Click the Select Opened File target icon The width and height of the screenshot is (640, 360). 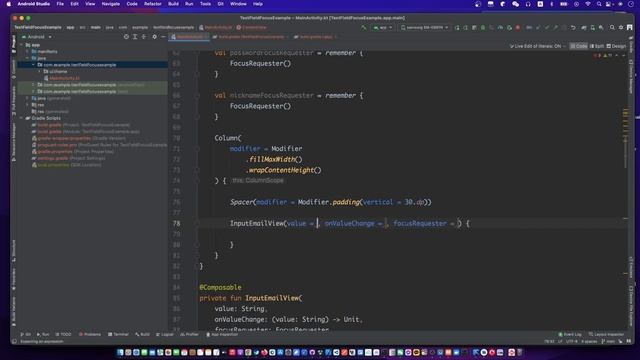(126, 37)
